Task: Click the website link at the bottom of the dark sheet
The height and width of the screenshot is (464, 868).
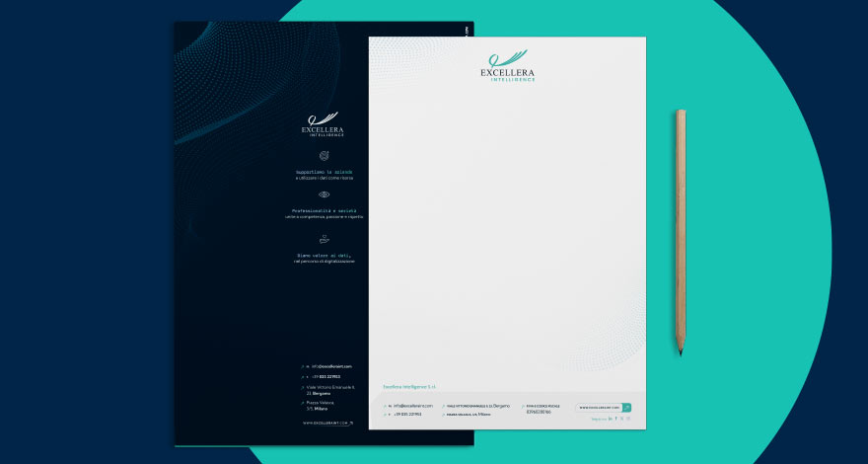Action: click(325, 423)
